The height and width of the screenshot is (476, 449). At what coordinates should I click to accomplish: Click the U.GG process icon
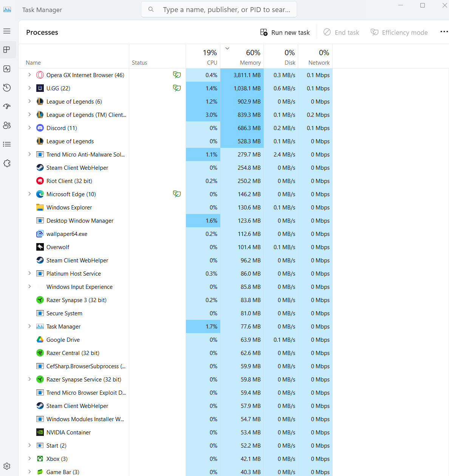tap(40, 88)
